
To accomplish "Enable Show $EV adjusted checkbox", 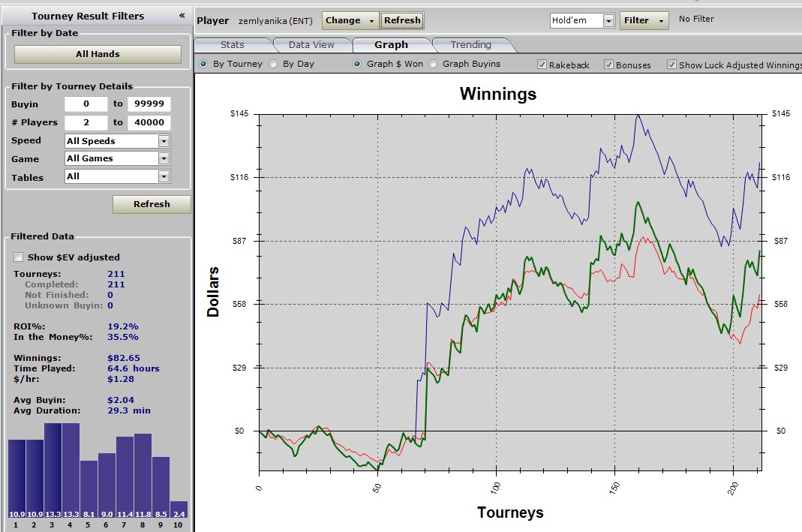I will pos(19,257).
